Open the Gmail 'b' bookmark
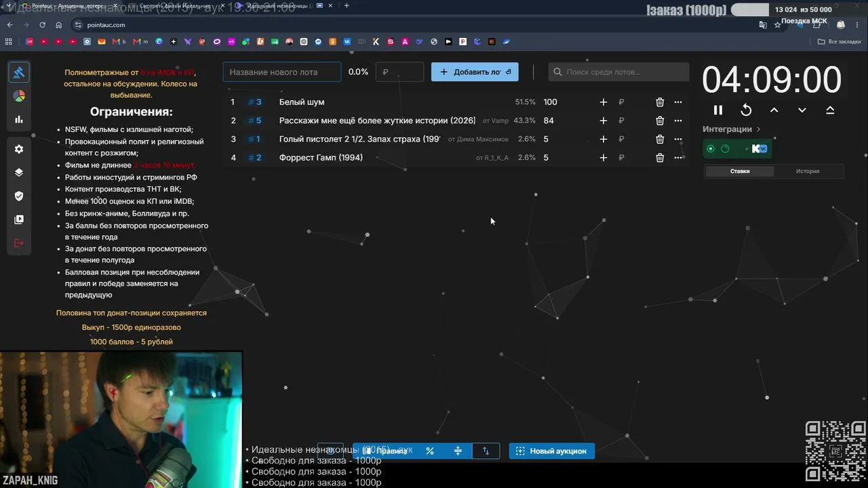Screen dimensions: 868x488 119,41
